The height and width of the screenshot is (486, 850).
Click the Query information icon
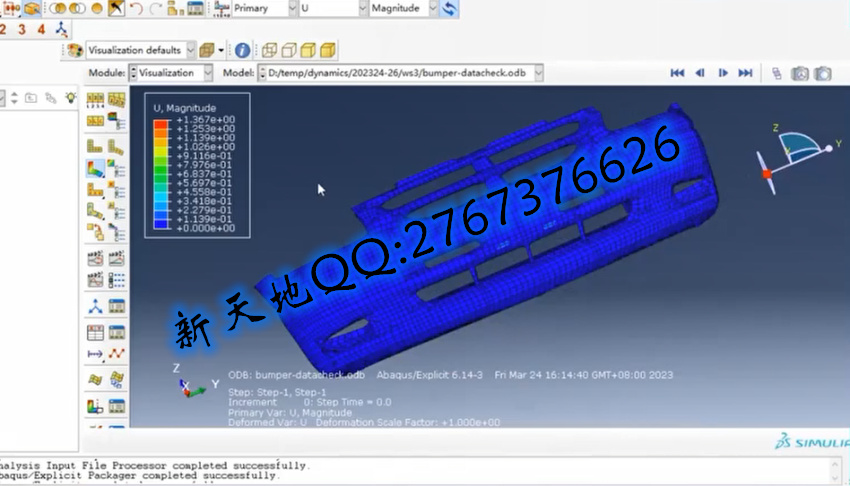(242, 50)
